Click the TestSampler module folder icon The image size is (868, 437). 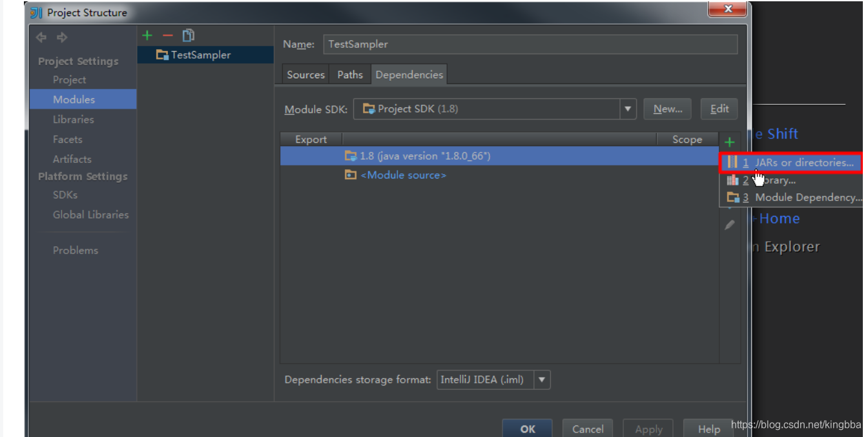(x=162, y=55)
